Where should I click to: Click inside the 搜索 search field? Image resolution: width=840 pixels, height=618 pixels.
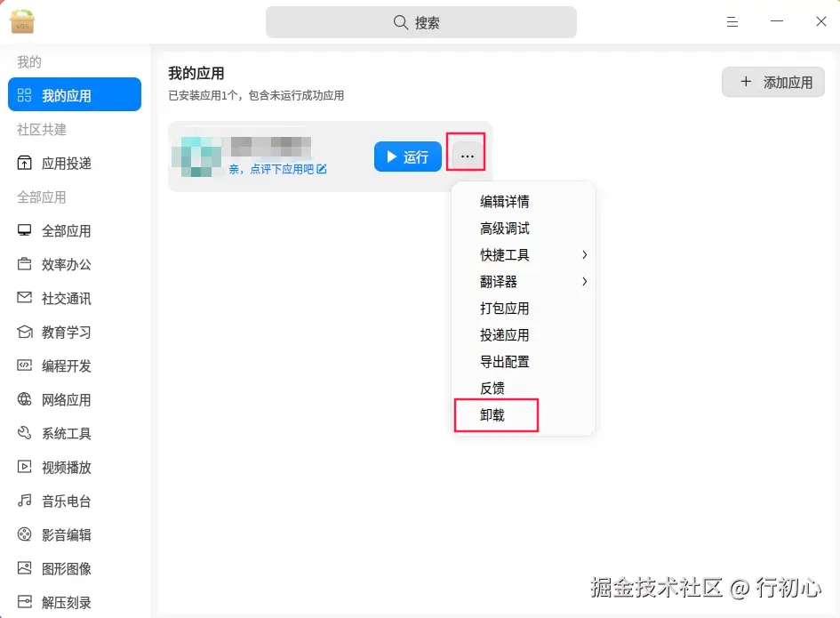[x=421, y=22]
